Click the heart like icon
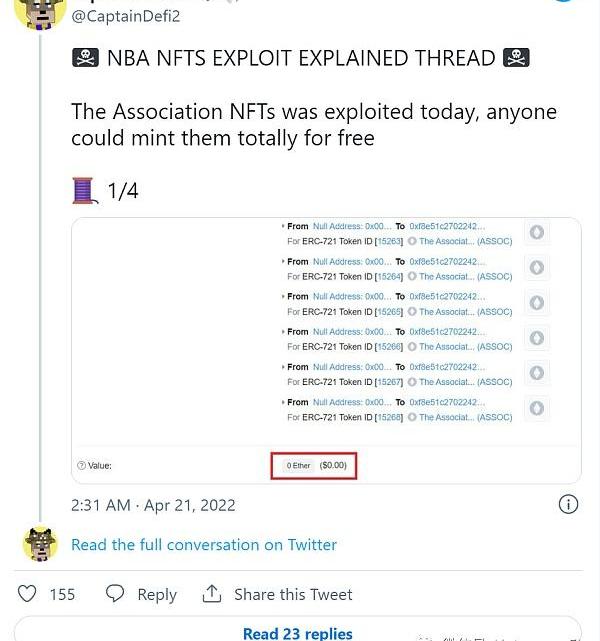This screenshot has height=641, width=600. [x=28, y=594]
